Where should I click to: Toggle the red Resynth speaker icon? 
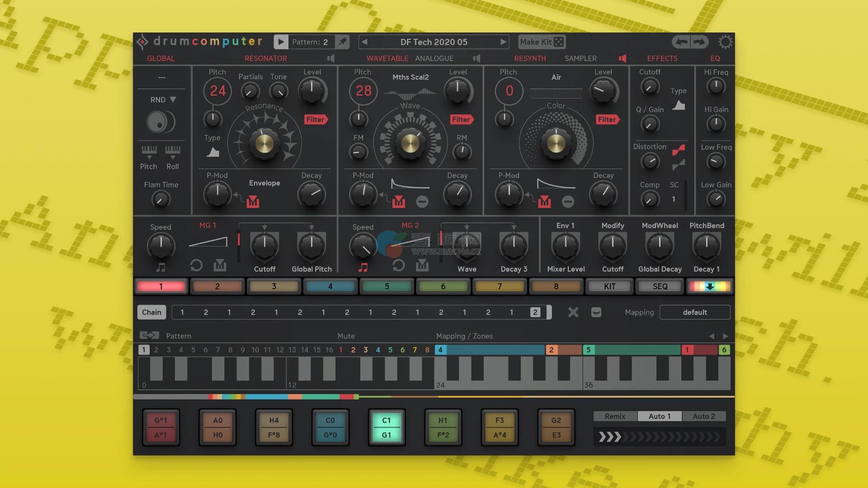tap(623, 58)
